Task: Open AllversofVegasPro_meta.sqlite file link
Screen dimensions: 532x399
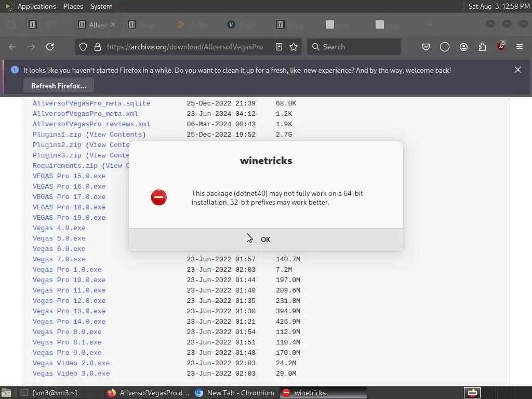Action: pyautogui.click(x=91, y=103)
